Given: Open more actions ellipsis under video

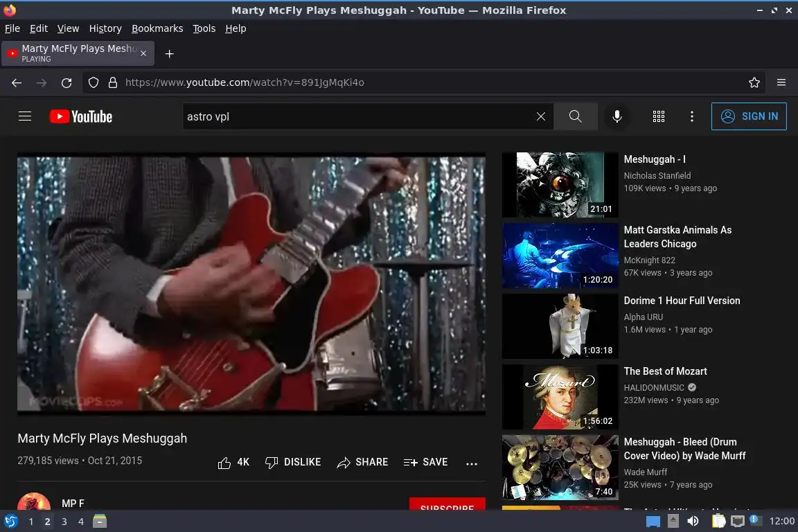Looking at the screenshot, I should pyautogui.click(x=472, y=463).
